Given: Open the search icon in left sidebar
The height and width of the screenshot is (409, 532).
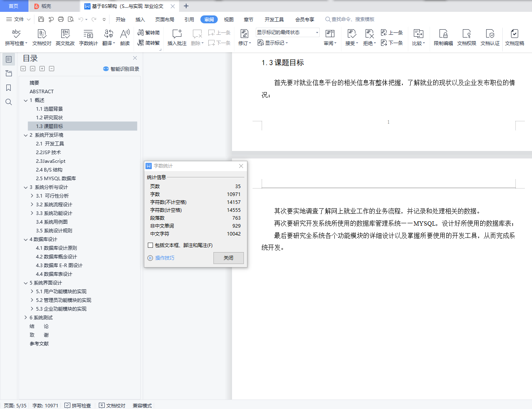Looking at the screenshot, I should pos(8,102).
